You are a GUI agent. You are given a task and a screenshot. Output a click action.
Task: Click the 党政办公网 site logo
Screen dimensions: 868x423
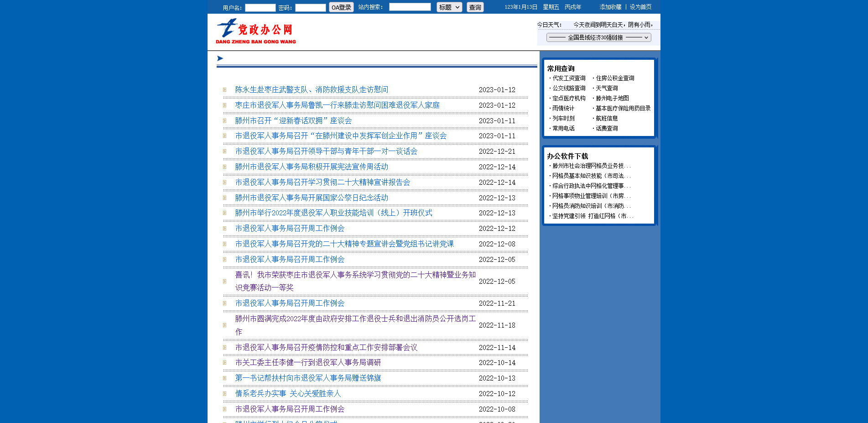pyautogui.click(x=255, y=31)
